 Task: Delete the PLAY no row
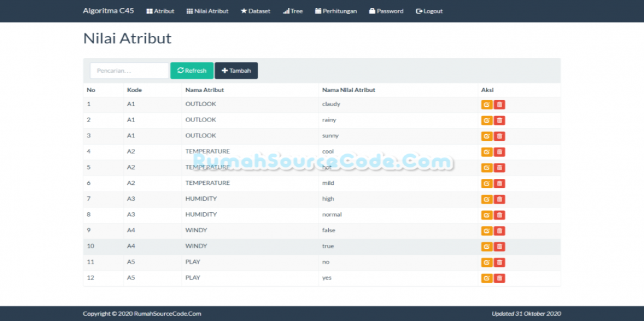499,262
